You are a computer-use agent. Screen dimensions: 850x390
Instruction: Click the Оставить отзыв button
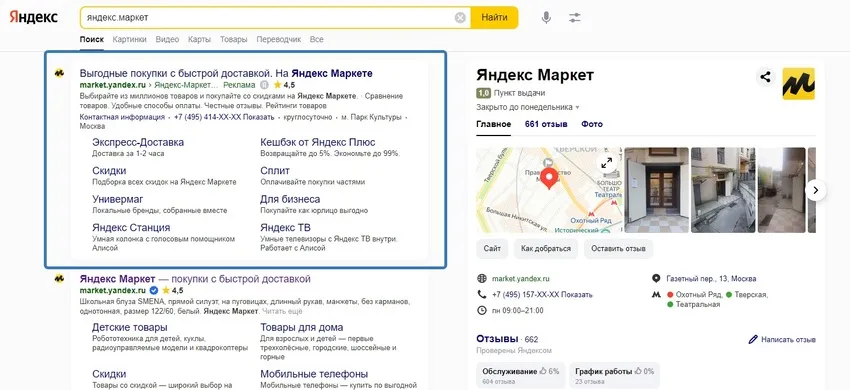coord(618,248)
